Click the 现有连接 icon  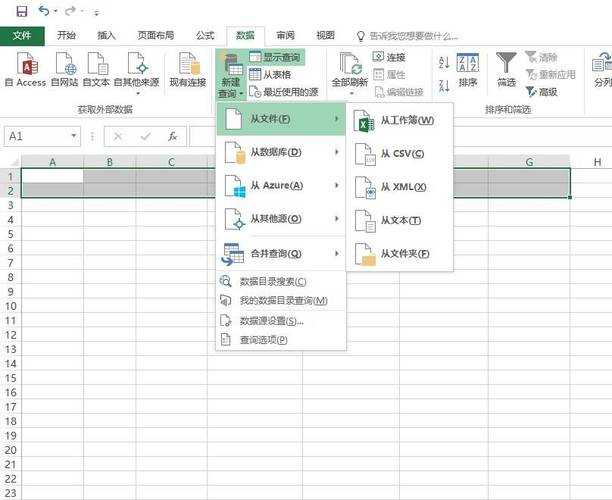[x=188, y=69]
